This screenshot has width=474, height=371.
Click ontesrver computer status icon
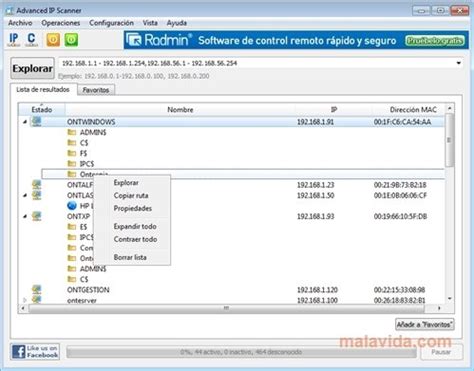[36, 300]
